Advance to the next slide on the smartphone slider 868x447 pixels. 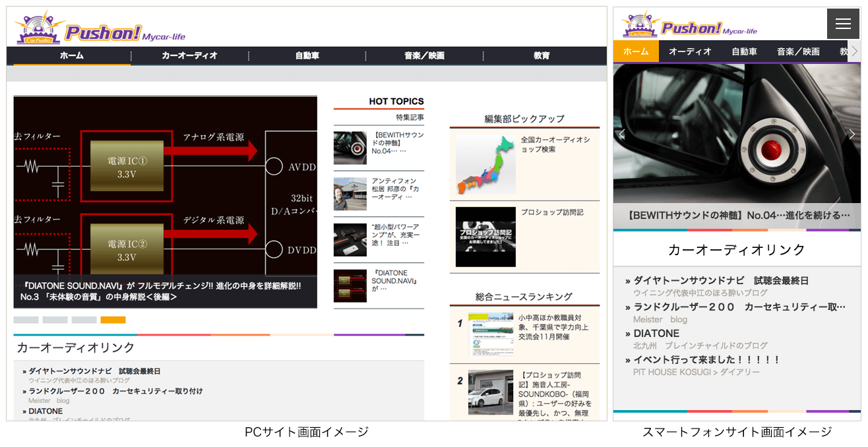852,134
